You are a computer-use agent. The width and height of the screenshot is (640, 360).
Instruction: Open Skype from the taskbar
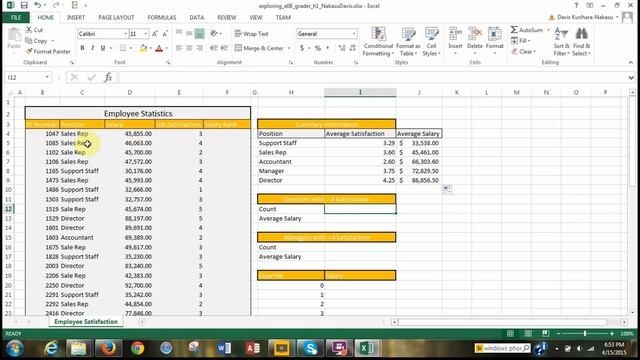[311, 348]
